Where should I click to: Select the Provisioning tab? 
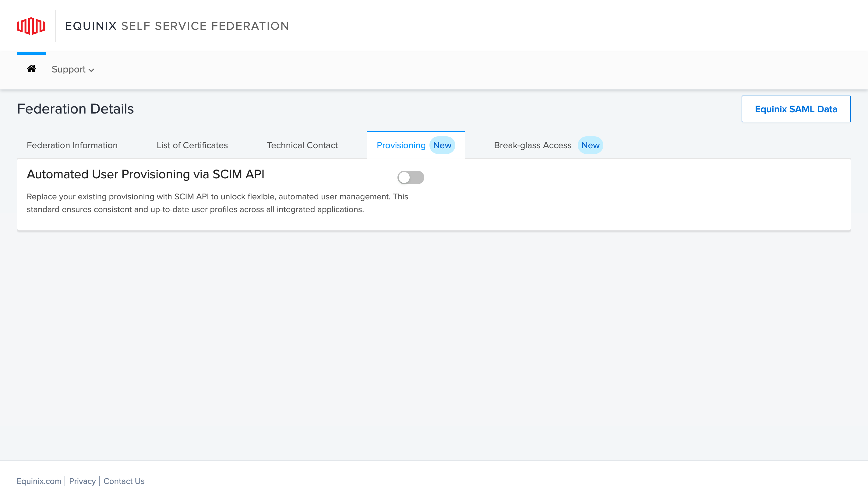click(416, 145)
